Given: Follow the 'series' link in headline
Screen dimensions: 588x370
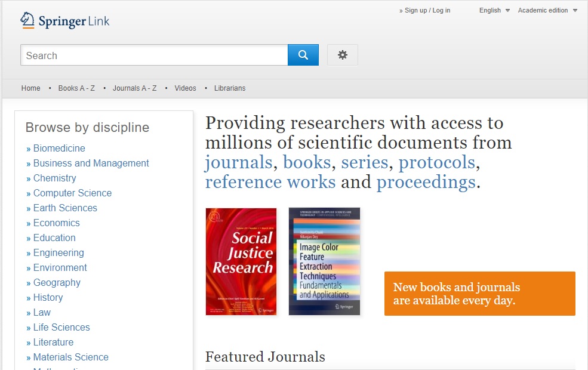Looking at the screenshot, I should (x=365, y=163).
